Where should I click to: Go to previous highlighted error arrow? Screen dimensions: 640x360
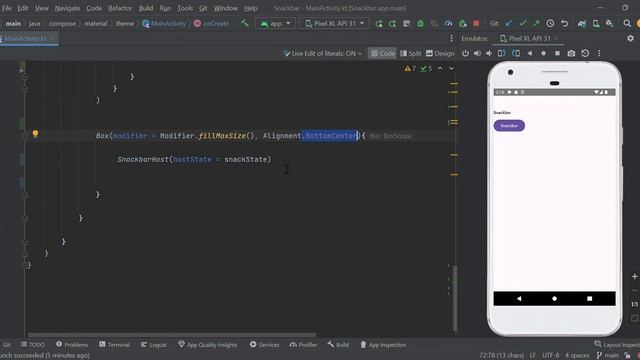(440, 69)
